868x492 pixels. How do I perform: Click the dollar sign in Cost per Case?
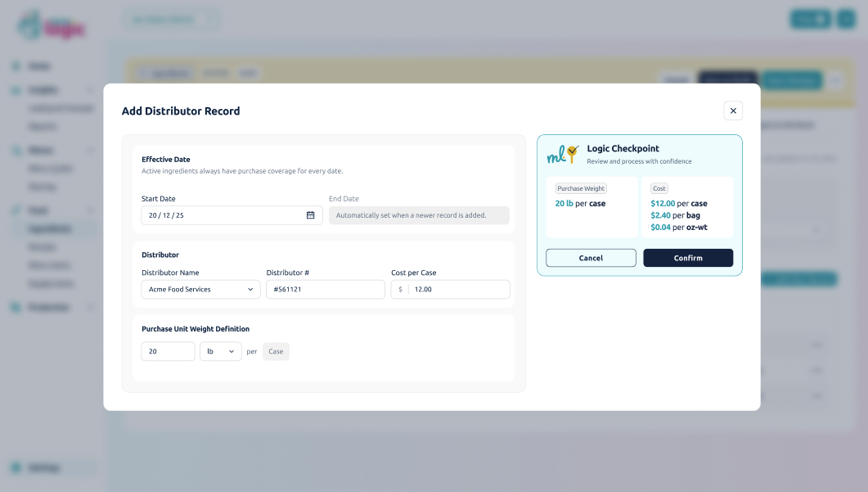point(400,290)
